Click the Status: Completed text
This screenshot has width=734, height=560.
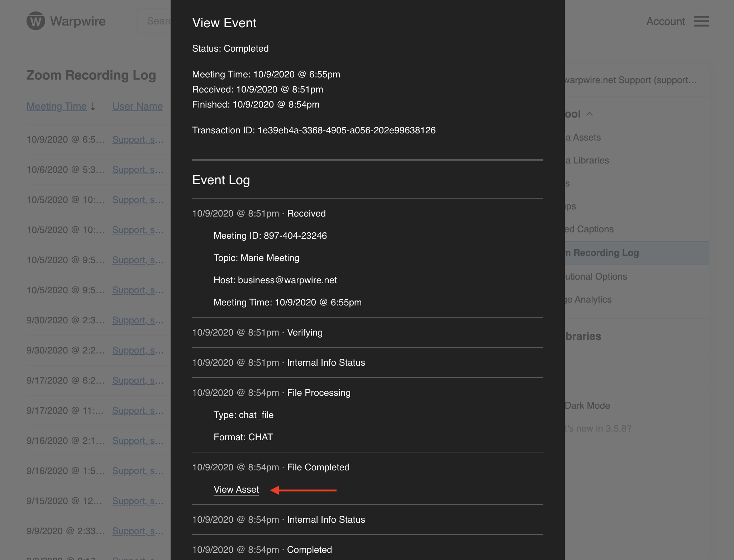(x=230, y=48)
